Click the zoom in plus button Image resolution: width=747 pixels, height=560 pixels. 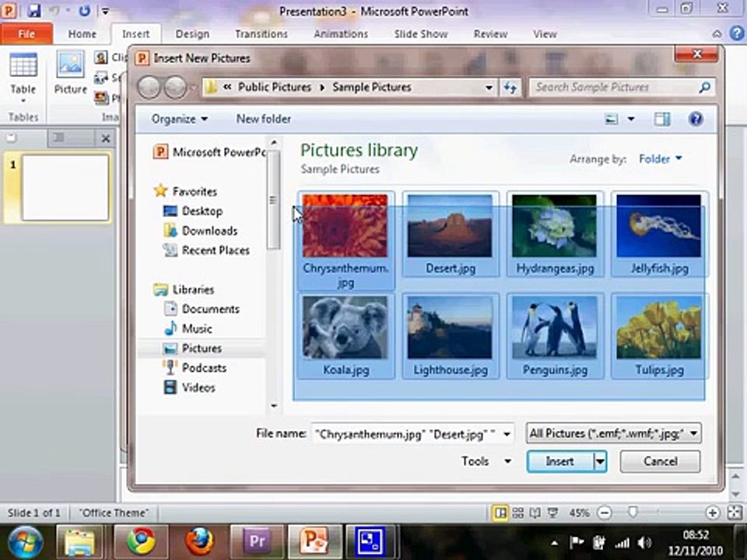coord(712,513)
